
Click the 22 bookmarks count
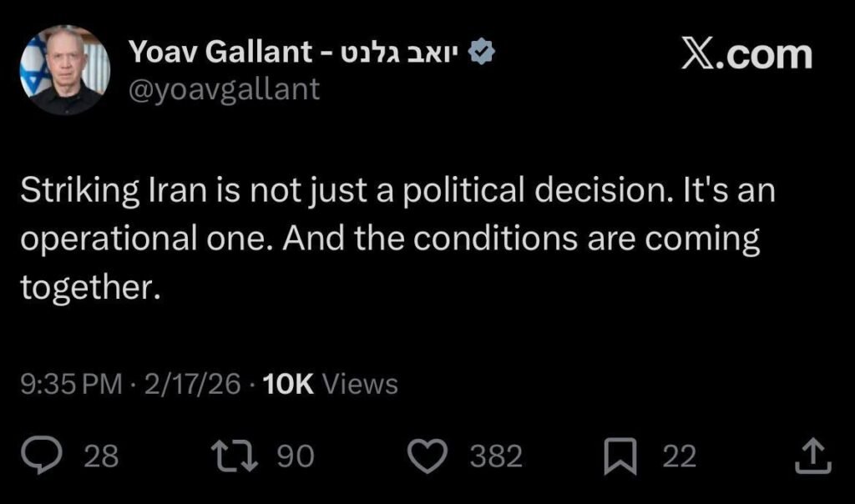point(679,456)
